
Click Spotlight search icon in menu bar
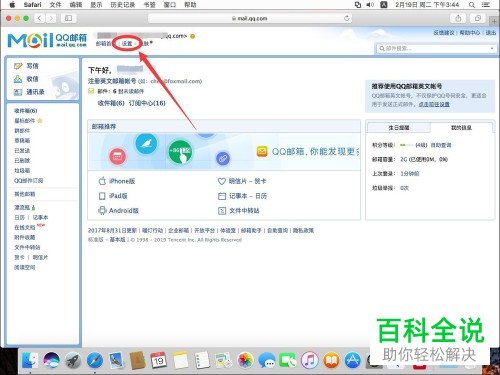472,5
